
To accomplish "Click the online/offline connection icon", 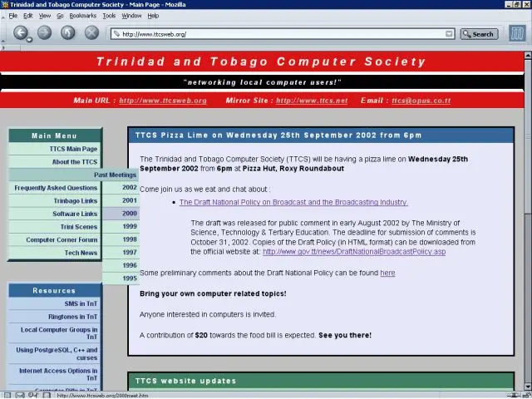I will pos(512,396).
